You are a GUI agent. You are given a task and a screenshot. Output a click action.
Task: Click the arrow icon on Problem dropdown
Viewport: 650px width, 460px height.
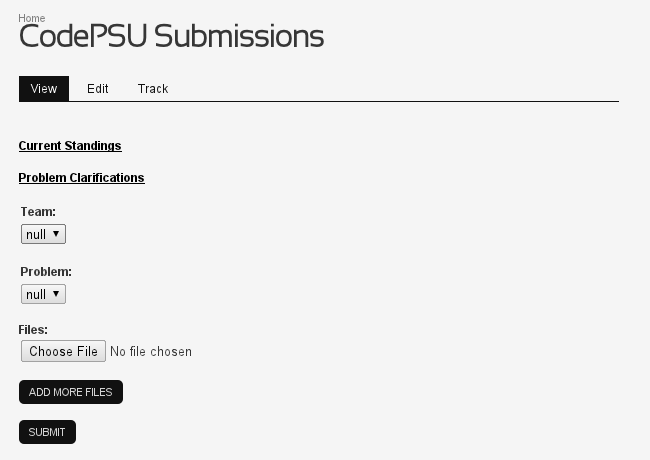click(56, 294)
